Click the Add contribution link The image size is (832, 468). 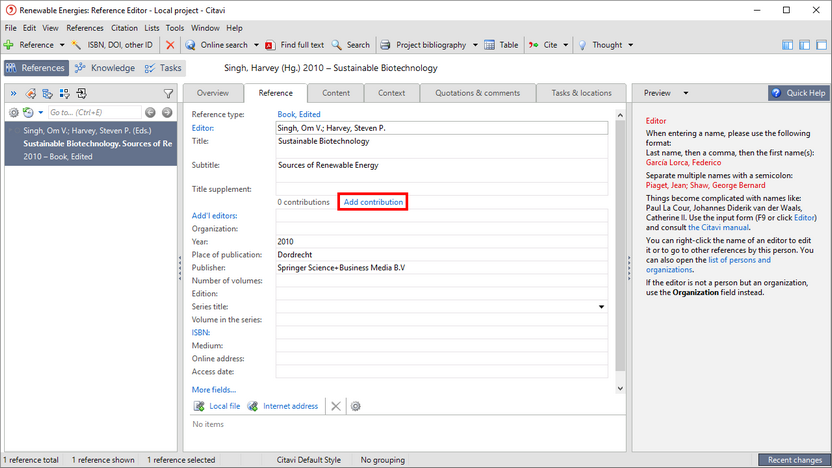[373, 202]
